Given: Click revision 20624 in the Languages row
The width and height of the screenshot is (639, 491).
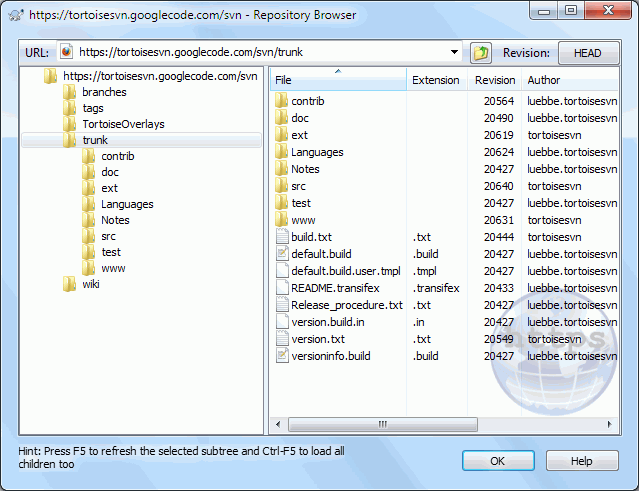Looking at the screenshot, I should [x=499, y=152].
